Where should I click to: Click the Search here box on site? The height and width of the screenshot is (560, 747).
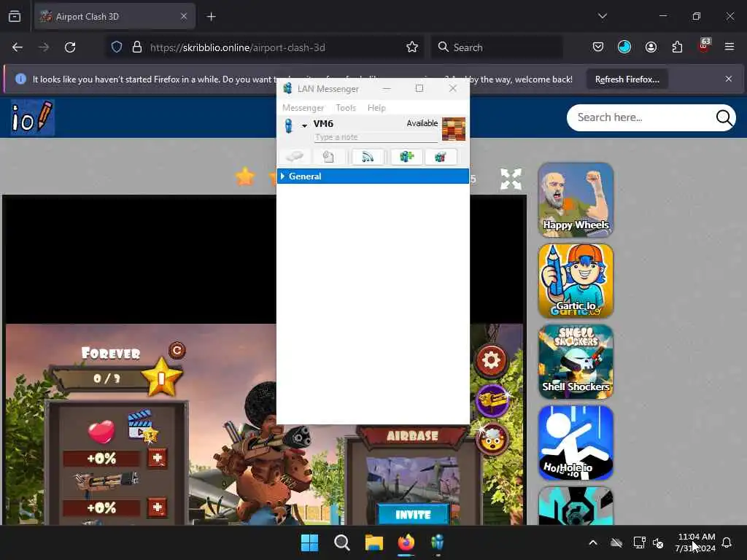(x=640, y=117)
